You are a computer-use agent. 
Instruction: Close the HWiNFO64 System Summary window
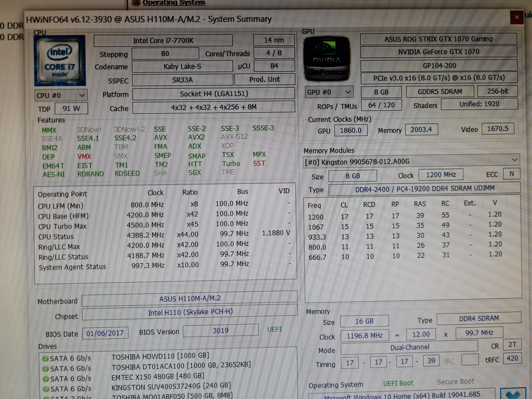tap(517, 17)
